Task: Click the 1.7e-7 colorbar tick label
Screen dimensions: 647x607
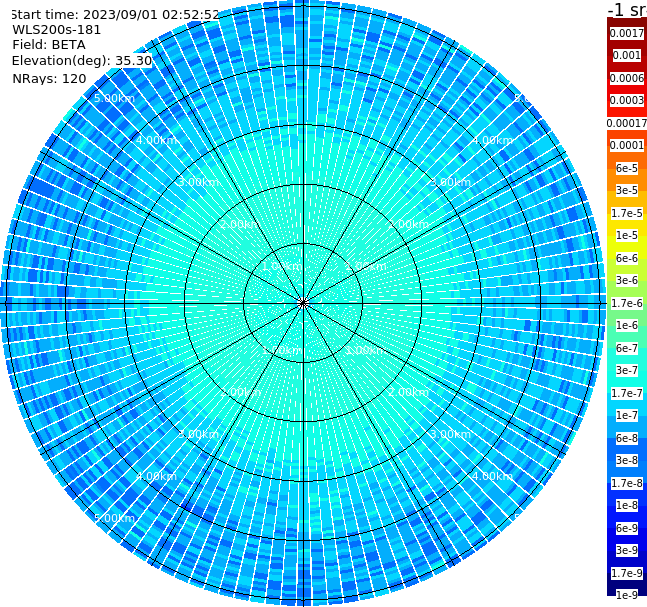Action: 627,393
